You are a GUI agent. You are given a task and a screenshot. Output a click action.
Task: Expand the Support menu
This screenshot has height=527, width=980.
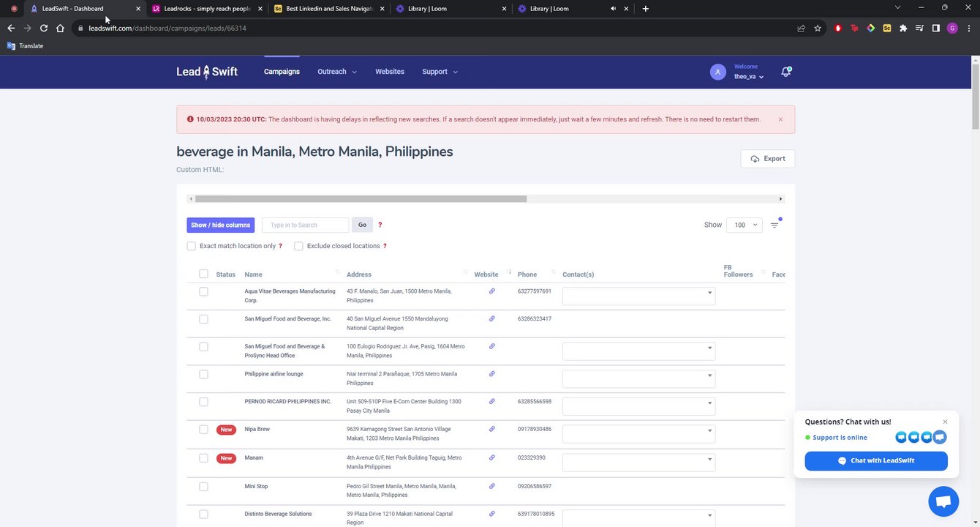click(440, 72)
